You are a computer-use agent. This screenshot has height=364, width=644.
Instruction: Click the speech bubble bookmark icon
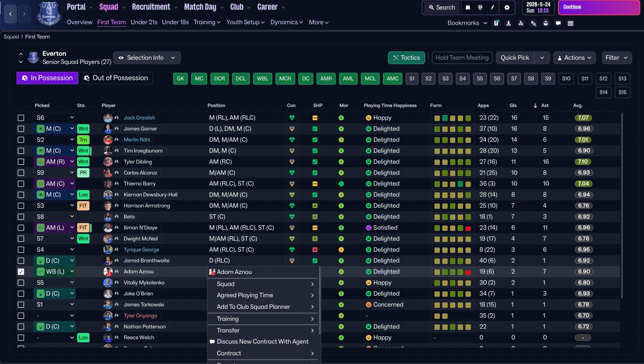tap(558, 23)
